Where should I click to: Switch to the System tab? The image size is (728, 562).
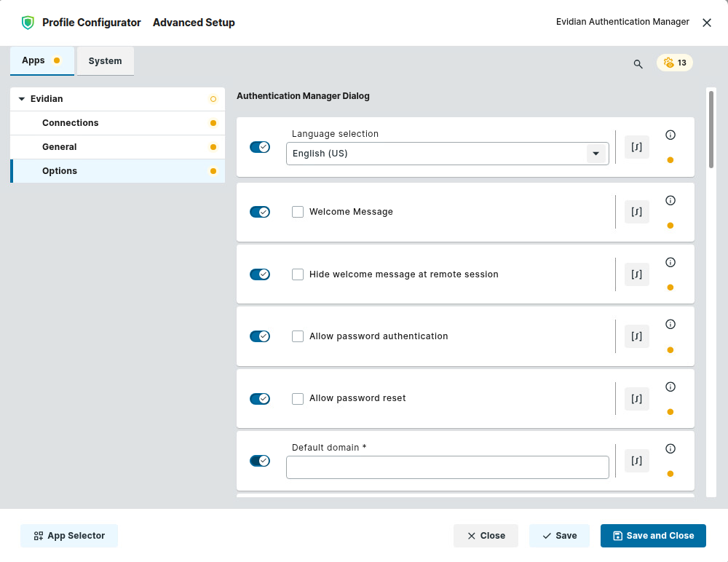[x=106, y=61]
